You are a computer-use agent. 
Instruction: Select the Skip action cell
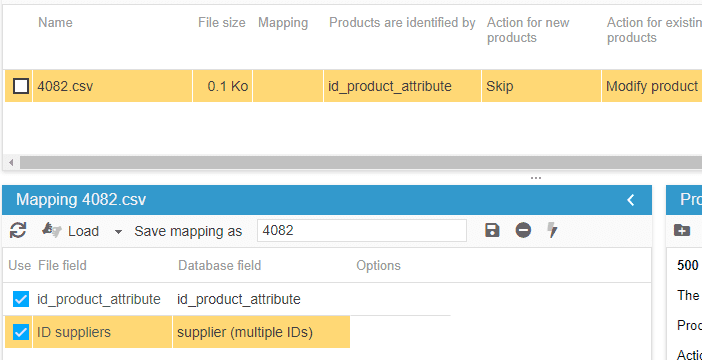tap(541, 86)
